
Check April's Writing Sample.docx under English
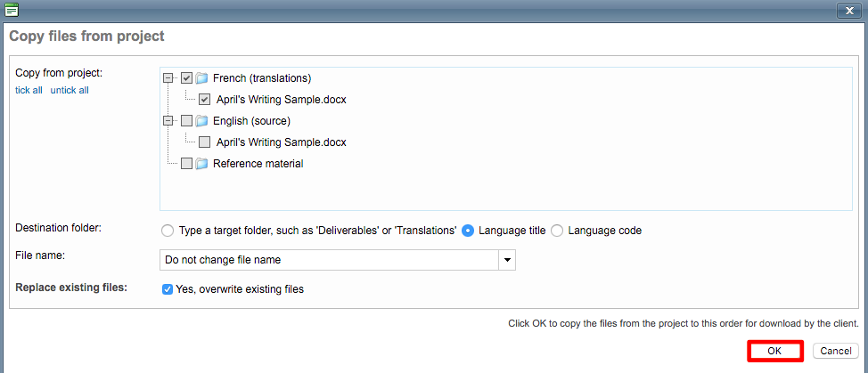(x=205, y=142)
